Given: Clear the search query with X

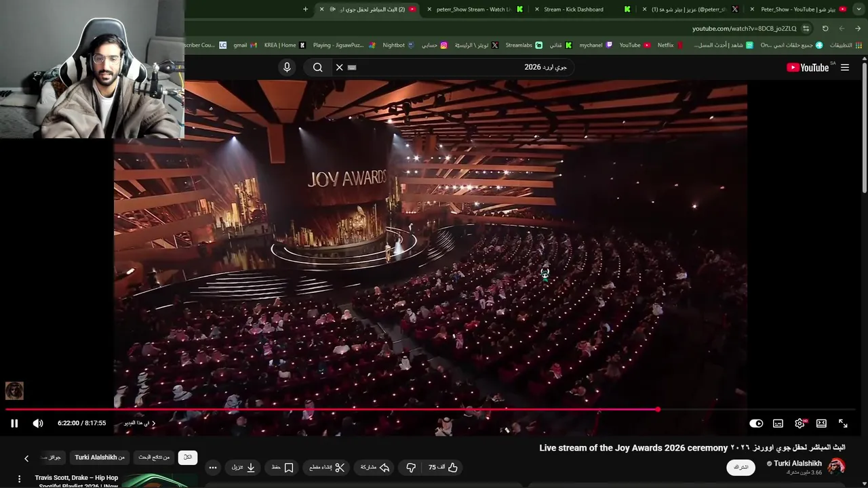Looking at the screenshot, I should pyautogui.click(x=340, y=67).
